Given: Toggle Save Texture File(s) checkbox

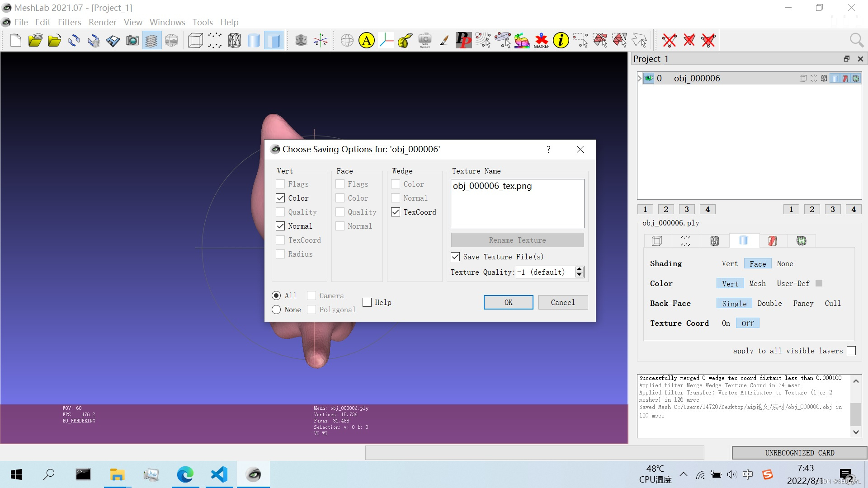Looking at the screenshot, I should (455, 257).
